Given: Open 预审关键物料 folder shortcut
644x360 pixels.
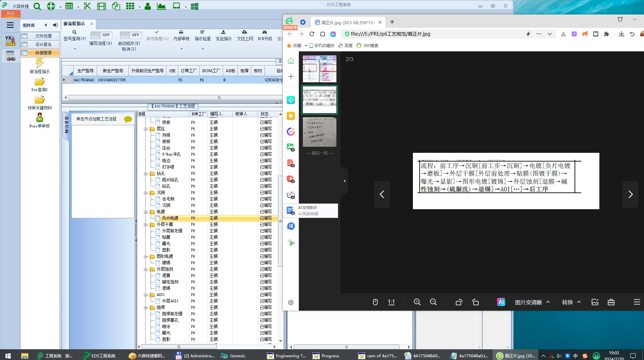Looking at the screenshot, I should [x=40, y=103].
